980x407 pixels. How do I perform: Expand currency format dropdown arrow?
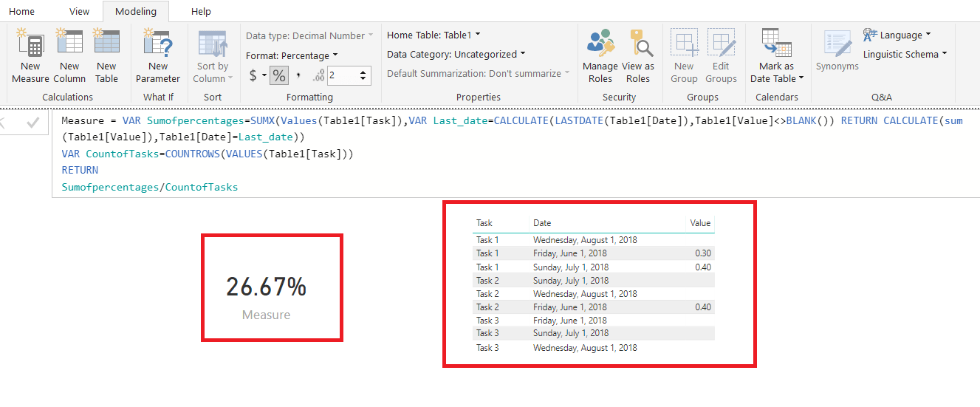pos(264,75)
